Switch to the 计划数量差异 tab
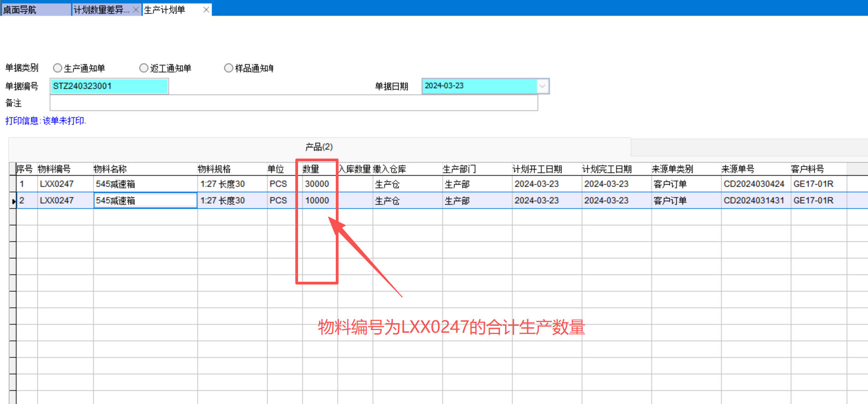868x404 pixels. [x=101, y=10]
